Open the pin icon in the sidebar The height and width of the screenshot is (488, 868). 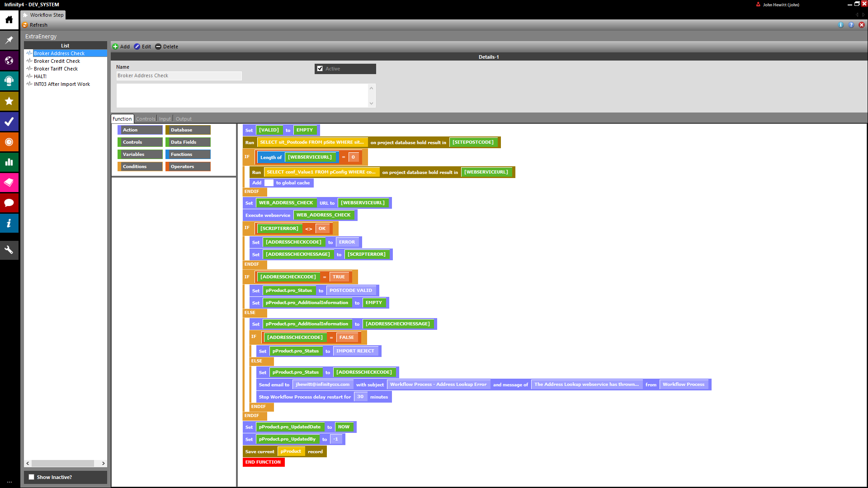[9, 40]
